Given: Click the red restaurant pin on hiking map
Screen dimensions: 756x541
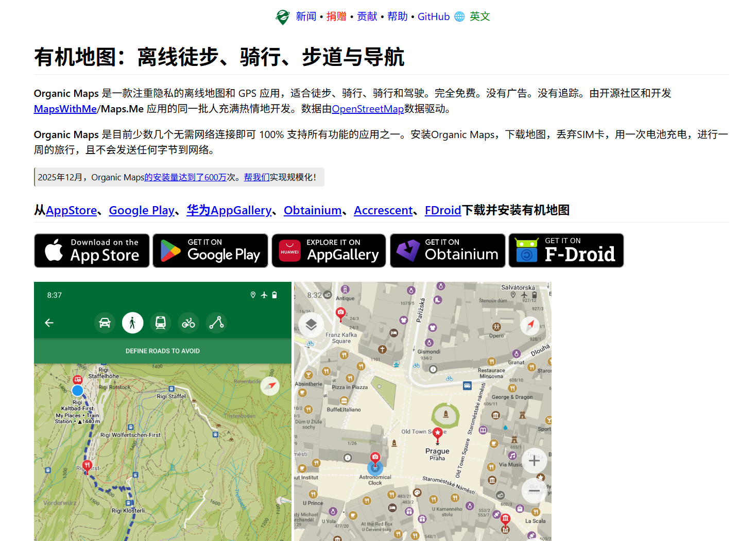Looking at the screenshot, I should [x=87, y=467].
